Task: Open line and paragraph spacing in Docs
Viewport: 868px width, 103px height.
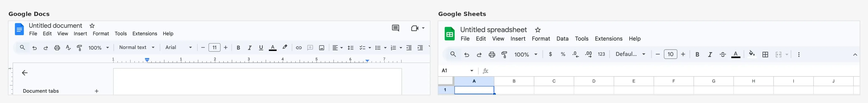Action: point(350,48)
